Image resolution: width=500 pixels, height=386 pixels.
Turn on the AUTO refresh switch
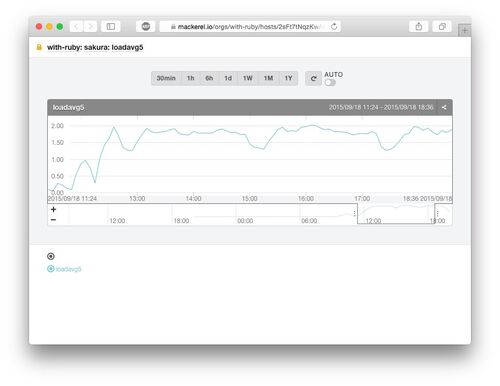click(x=330, y=82)
